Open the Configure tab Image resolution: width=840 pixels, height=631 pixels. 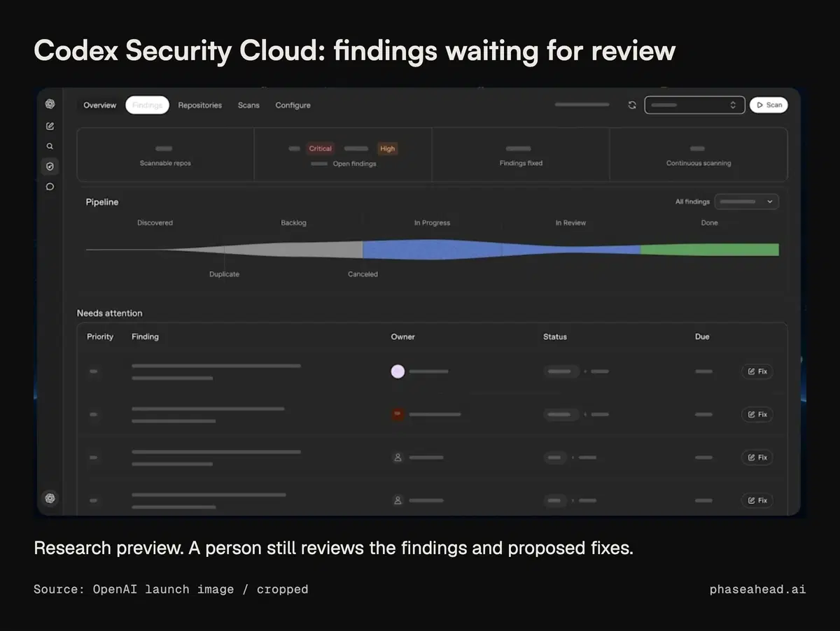coord(293,105)
